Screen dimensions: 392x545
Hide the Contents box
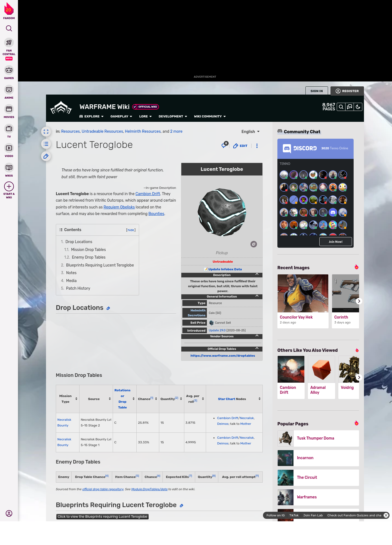click(x=131, y=230)
